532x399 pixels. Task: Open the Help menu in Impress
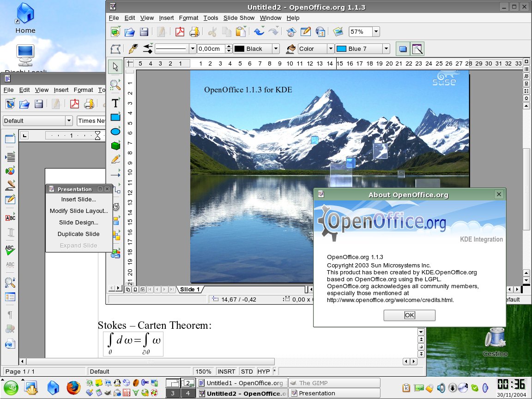click(293, 18)
